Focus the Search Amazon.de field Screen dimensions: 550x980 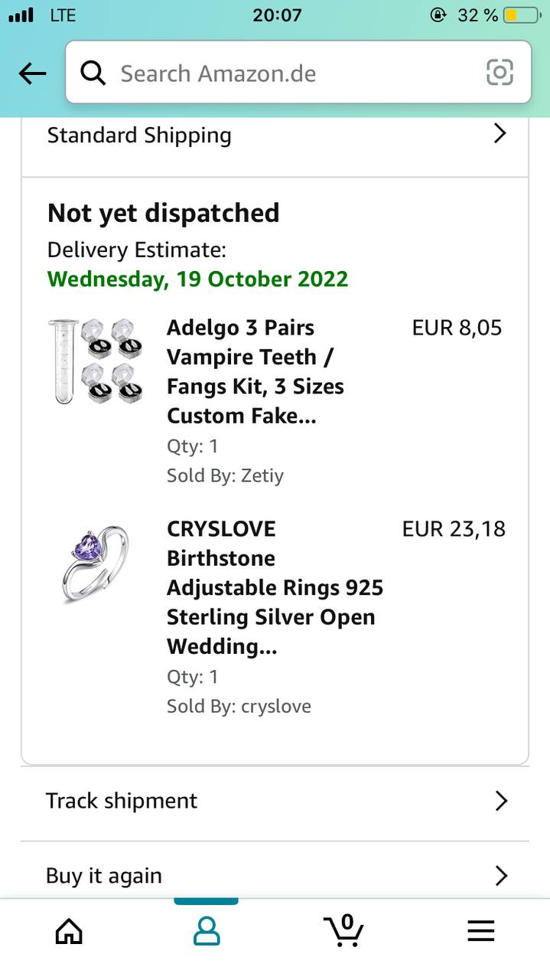click(291, 73)
